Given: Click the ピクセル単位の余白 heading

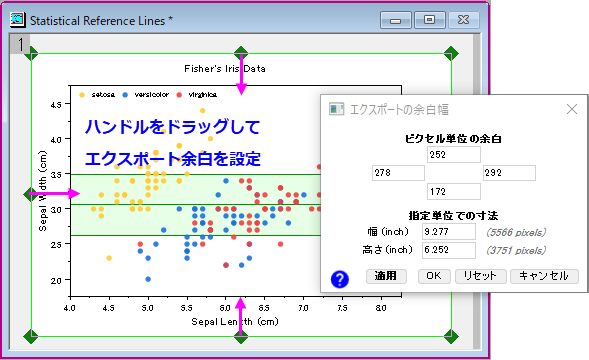Looking at the screenshot, I should (x=453, y=139).
